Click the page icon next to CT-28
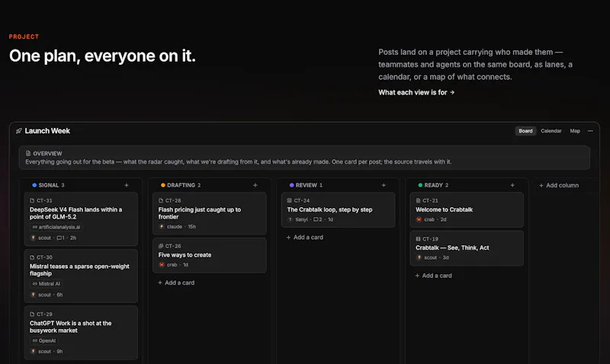 point(161,200)
